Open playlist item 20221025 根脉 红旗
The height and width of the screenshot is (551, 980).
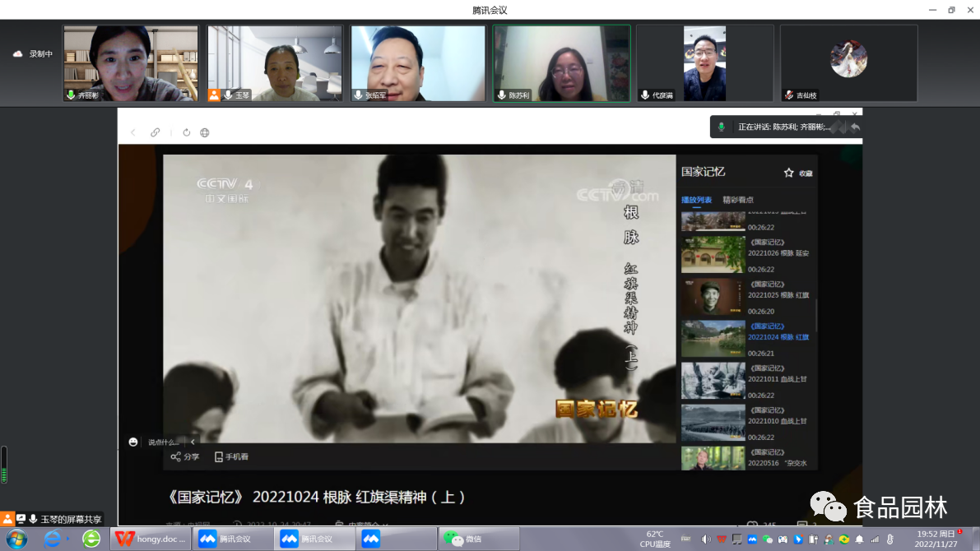tap(748, 297)
